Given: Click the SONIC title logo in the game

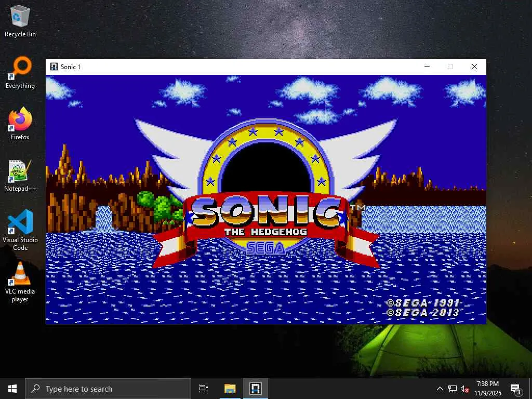Looking at the screenshot, I should [x=265, y=212].
